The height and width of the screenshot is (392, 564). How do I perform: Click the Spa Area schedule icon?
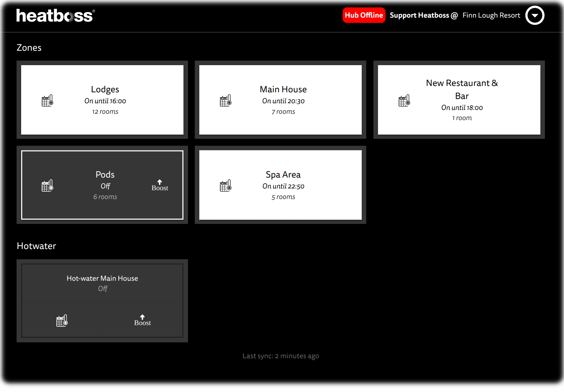(225, 186)
